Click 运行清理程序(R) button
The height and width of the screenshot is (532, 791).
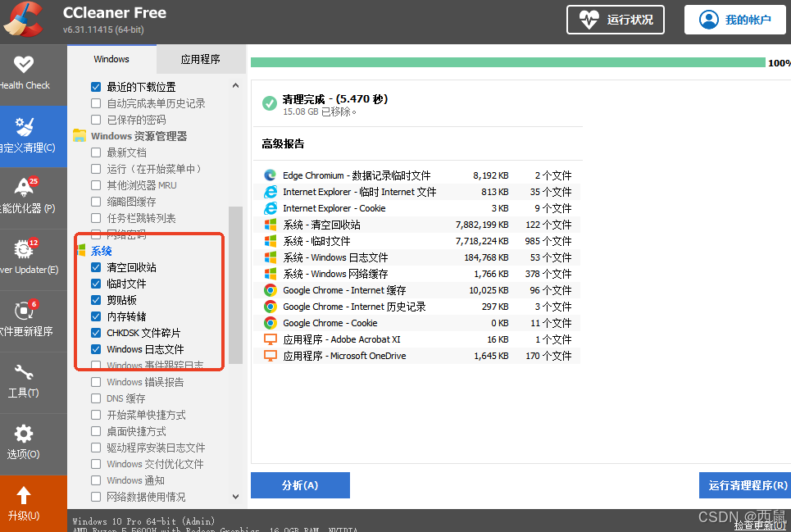pos(746,485)
